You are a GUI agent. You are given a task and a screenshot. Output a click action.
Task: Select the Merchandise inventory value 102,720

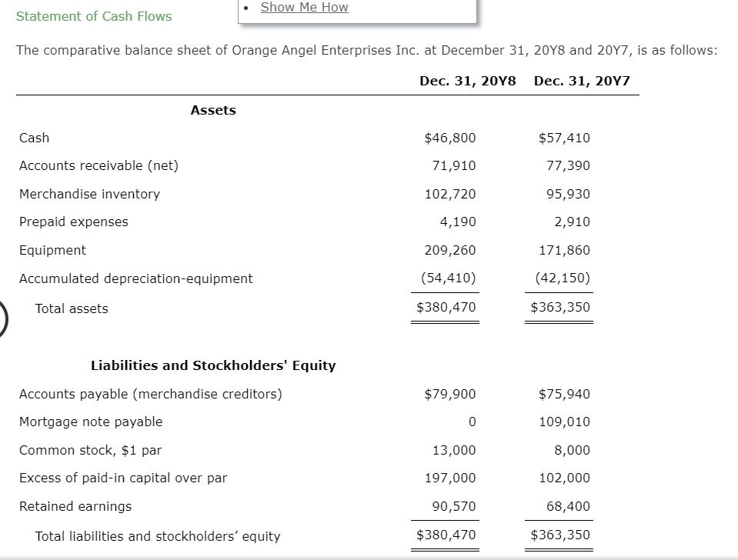(x=451, y=194)
